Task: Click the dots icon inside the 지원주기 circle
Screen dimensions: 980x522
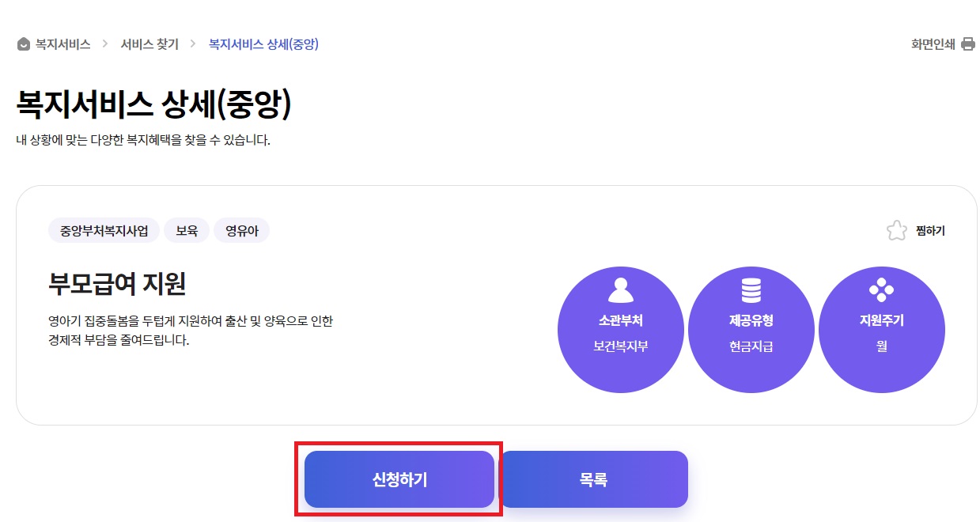Action: coord(881,289)
